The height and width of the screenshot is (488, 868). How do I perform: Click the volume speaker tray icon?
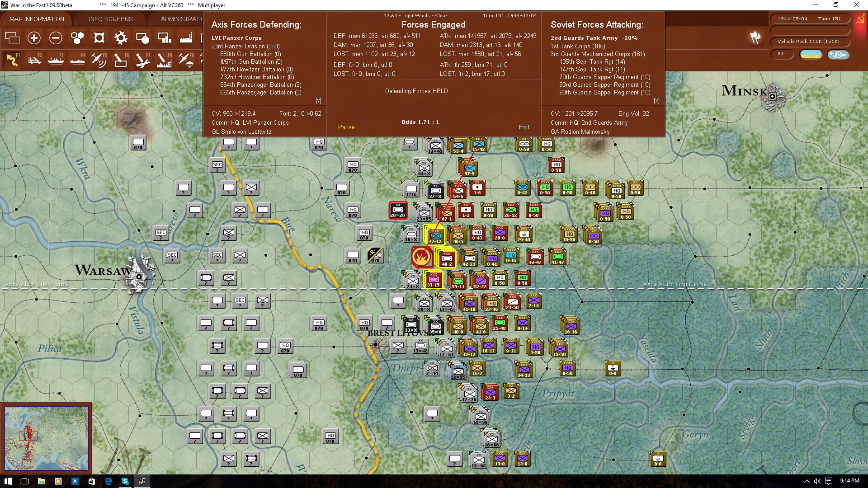[817, 481]
